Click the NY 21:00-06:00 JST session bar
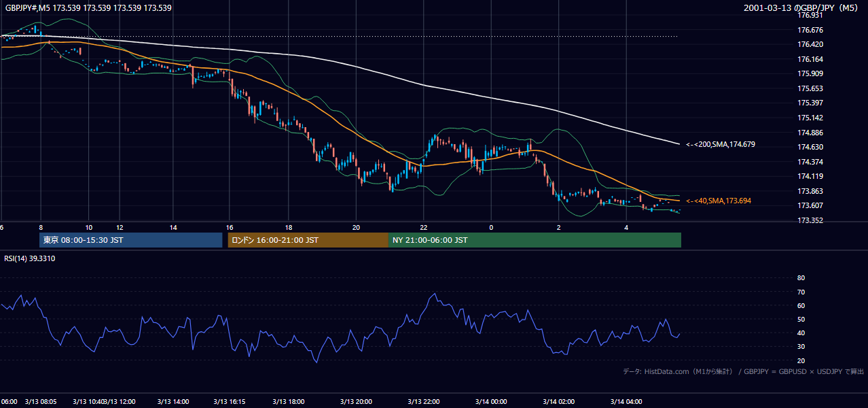This screenshot has width=868, height=408. coord(535,240)
